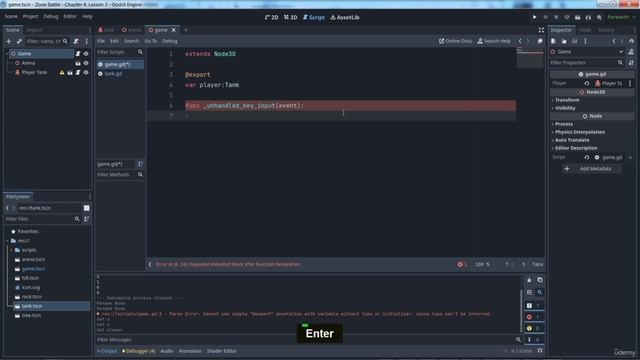Revert the Script property in Inspector
The image size is (640, 360).
coord(587,157)
